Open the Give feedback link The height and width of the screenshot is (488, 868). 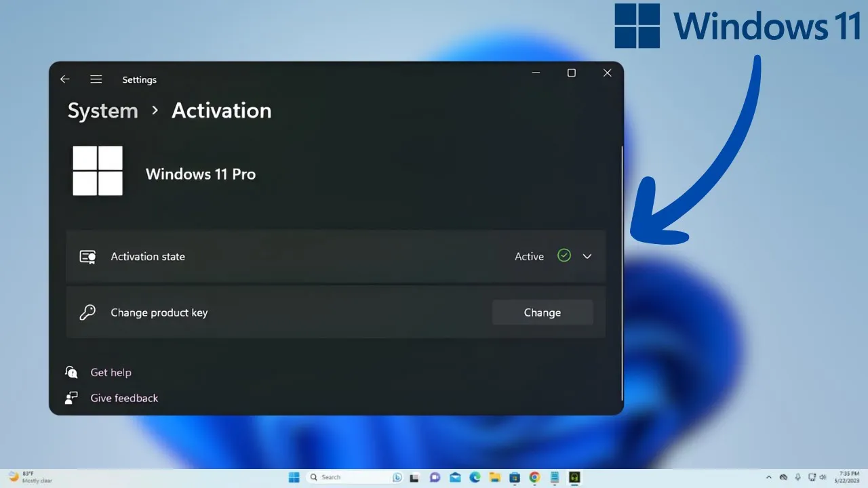124,398
